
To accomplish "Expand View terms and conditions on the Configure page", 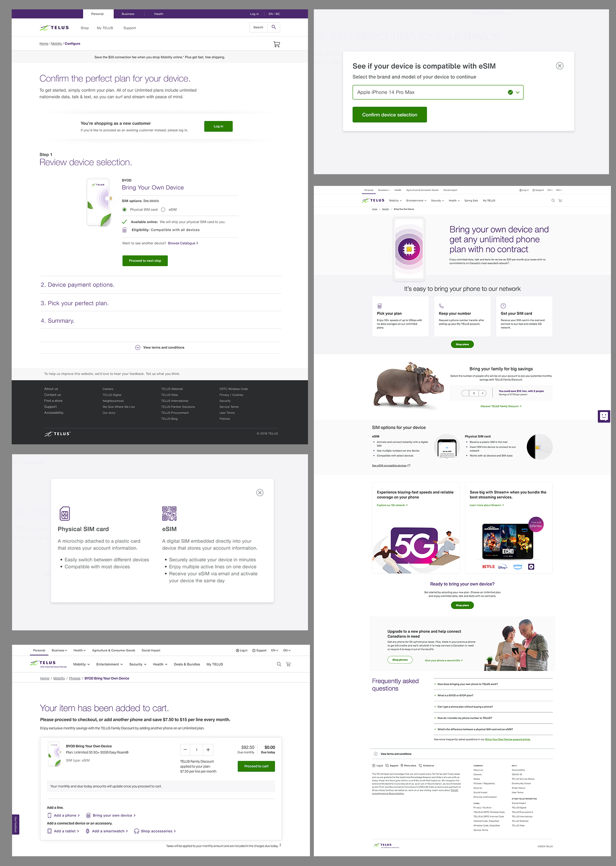I will [160, 347].
